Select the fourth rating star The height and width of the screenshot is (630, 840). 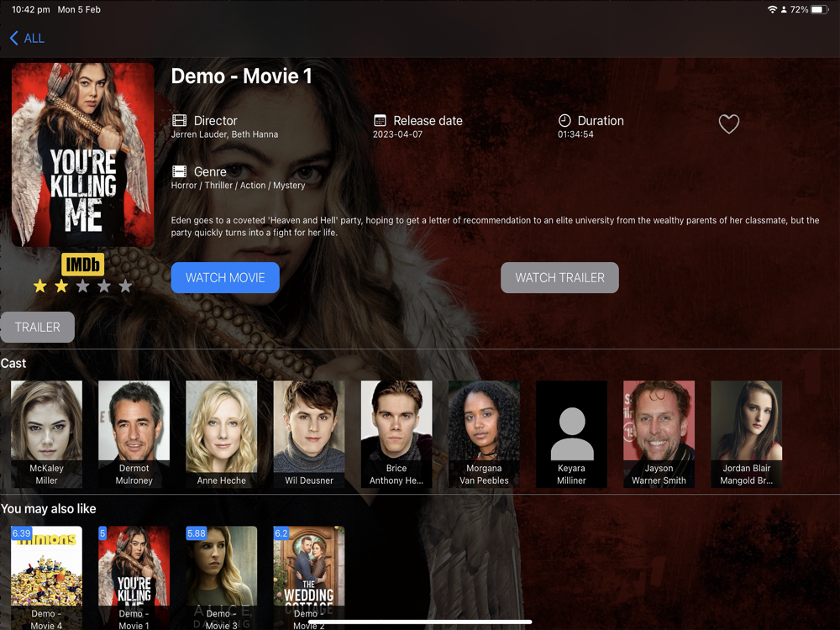[104, 286]
